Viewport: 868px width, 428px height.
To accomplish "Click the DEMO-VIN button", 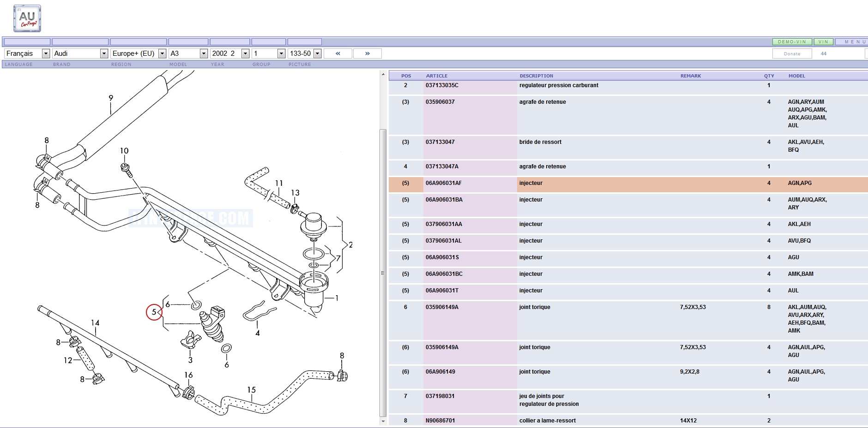I will 792,42.
